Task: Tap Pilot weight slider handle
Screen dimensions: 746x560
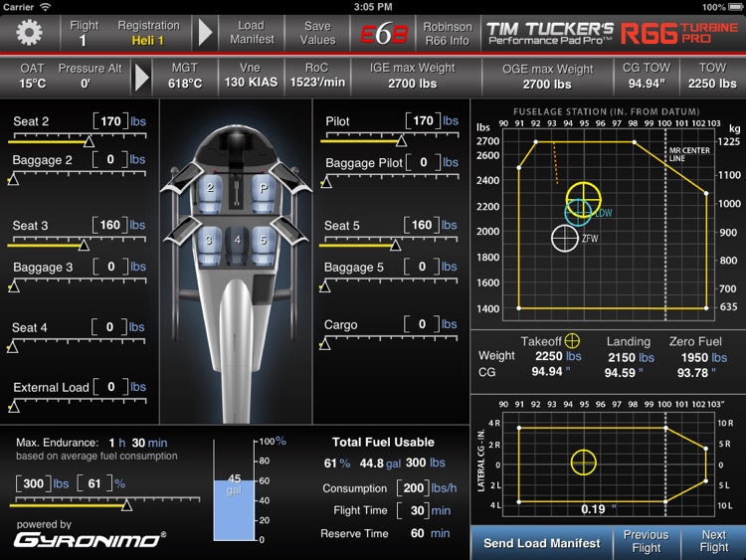Action: (401, 141)
